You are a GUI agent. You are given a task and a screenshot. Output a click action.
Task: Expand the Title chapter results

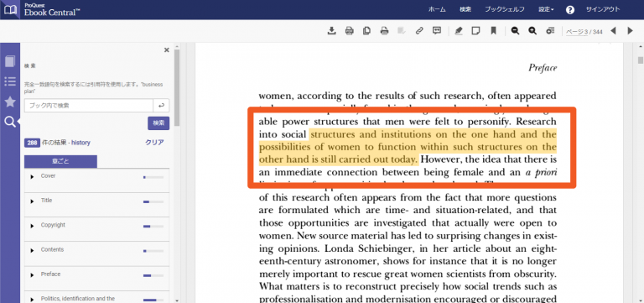[32, 201]
